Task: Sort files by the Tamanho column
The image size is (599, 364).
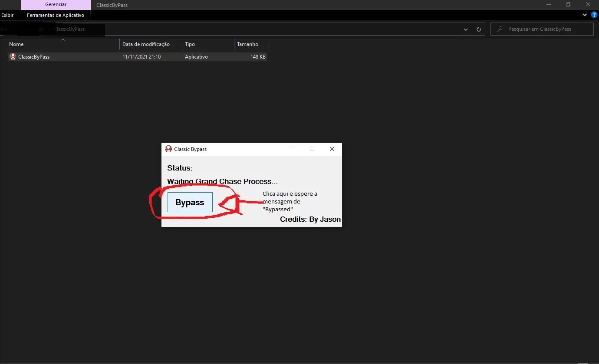Action: pyautogui.click(x=247, y=44)
